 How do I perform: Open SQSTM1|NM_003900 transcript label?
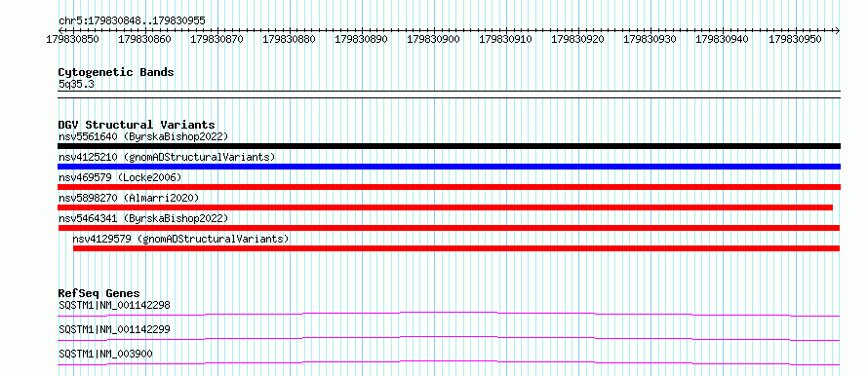coord(105,354)
